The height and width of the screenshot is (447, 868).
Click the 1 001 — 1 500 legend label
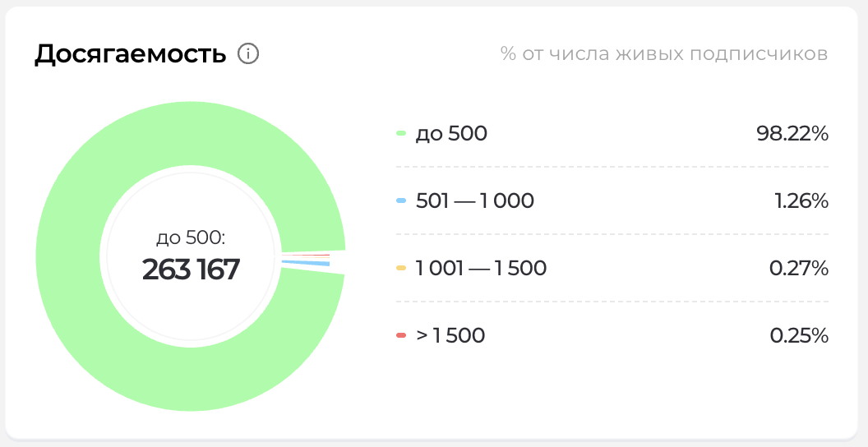point(481,269)
